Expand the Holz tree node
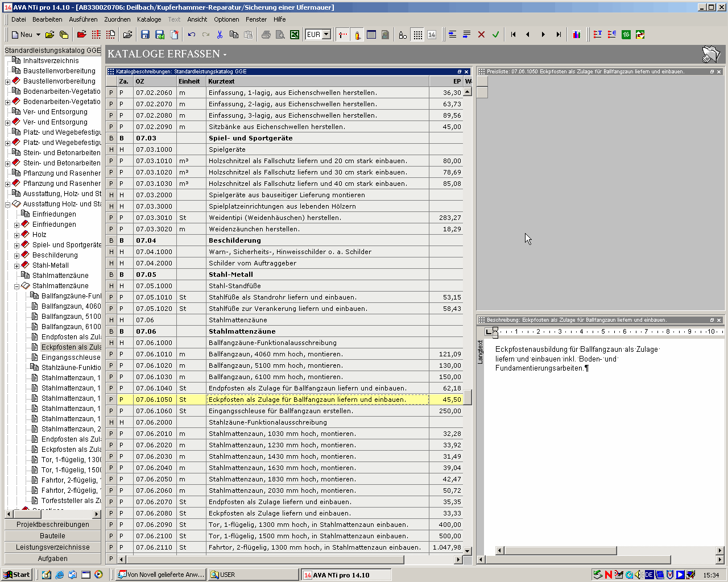Viewport: 728px width, 582px height. 17,235
